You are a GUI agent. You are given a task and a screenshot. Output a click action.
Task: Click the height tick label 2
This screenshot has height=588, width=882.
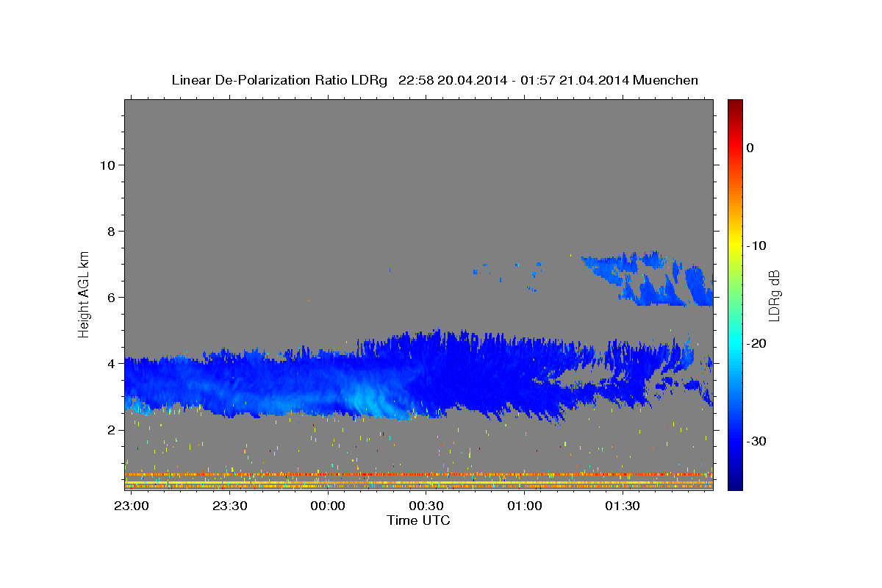click(x=112, y=429)
